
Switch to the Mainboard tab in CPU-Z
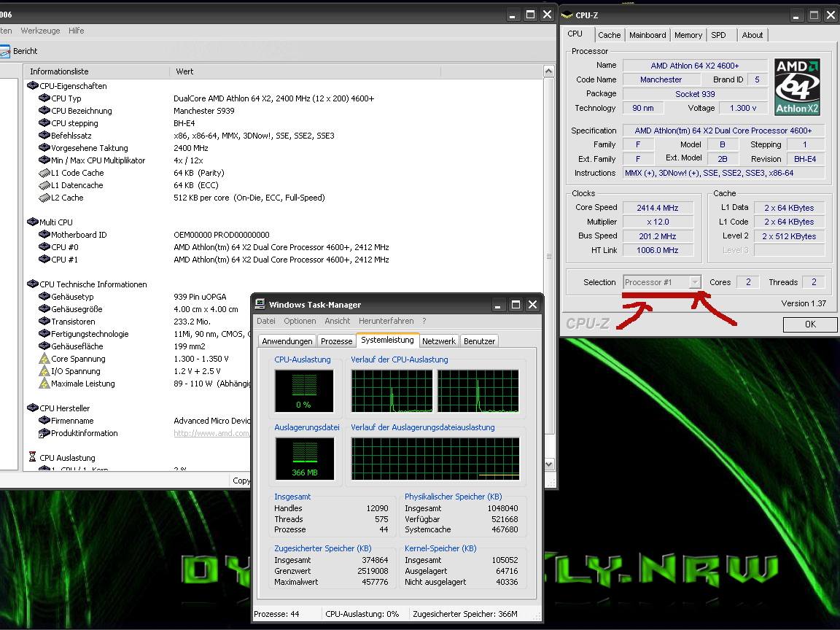click(647, 35)
